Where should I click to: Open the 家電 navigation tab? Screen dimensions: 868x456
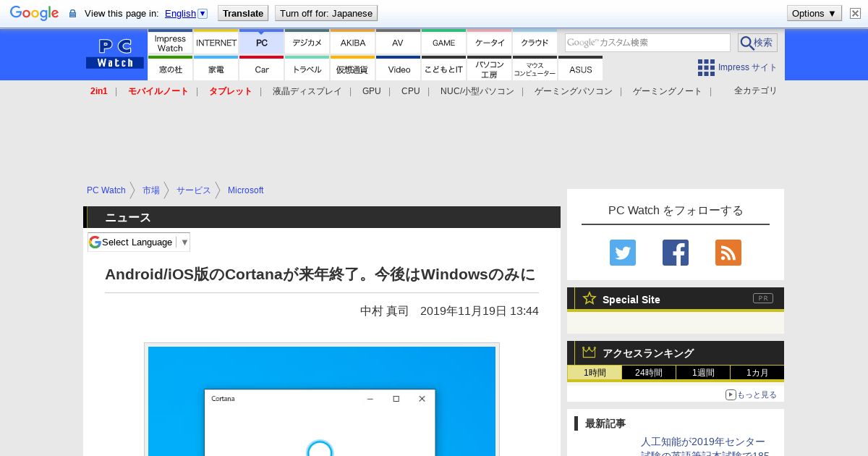[216, 69]
